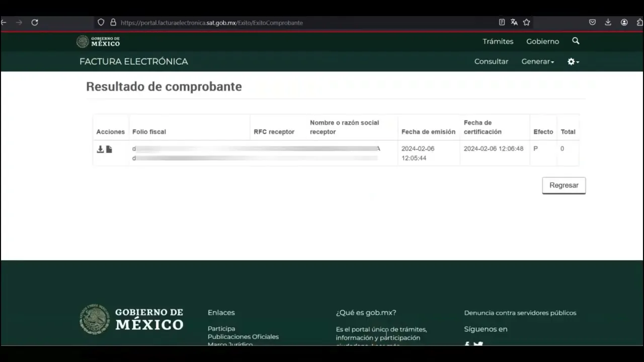Screen dimensions: 644x362
Task: Click FACTURA ELECTRÓNICA title link
Action: coord(134,61)
